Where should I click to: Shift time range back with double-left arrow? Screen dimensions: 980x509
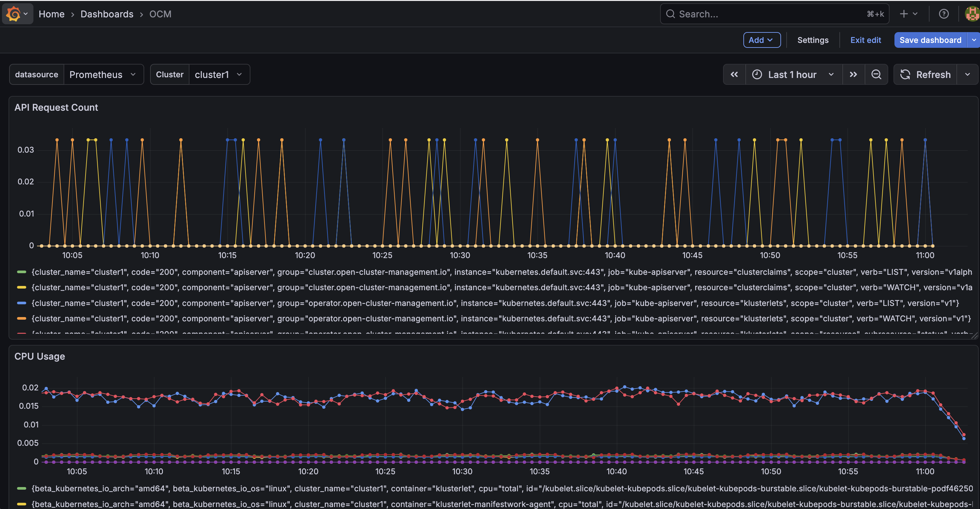point(735,74)
